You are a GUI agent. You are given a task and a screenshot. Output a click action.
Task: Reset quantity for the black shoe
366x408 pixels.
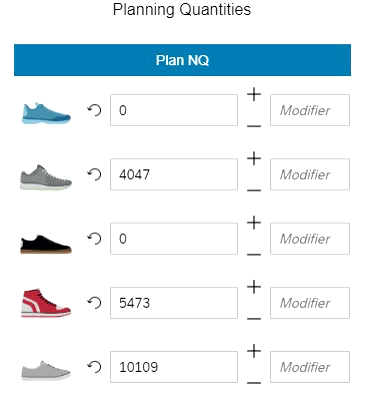pos(94,239)
